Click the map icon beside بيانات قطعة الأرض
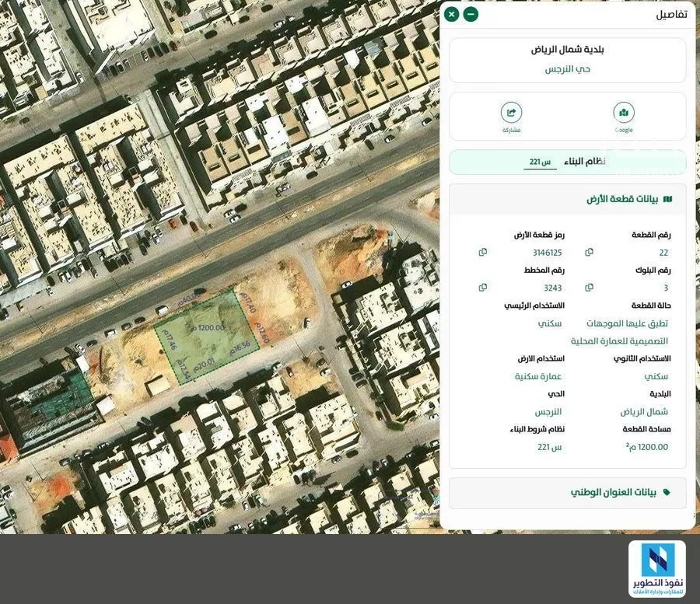 [x=669, y=198]
